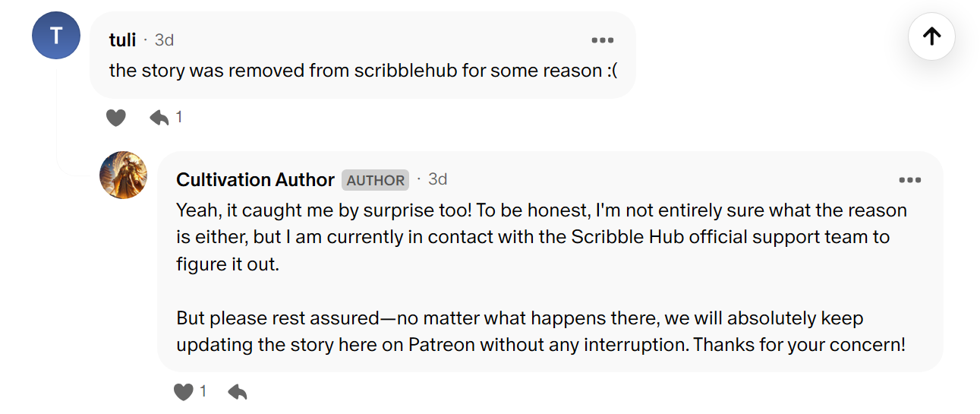This screenshot has height=414, width=980.
Task: Click the paragraph beginning "But please rest assured"
Action: pyautogui.click(x=540, y=331)
